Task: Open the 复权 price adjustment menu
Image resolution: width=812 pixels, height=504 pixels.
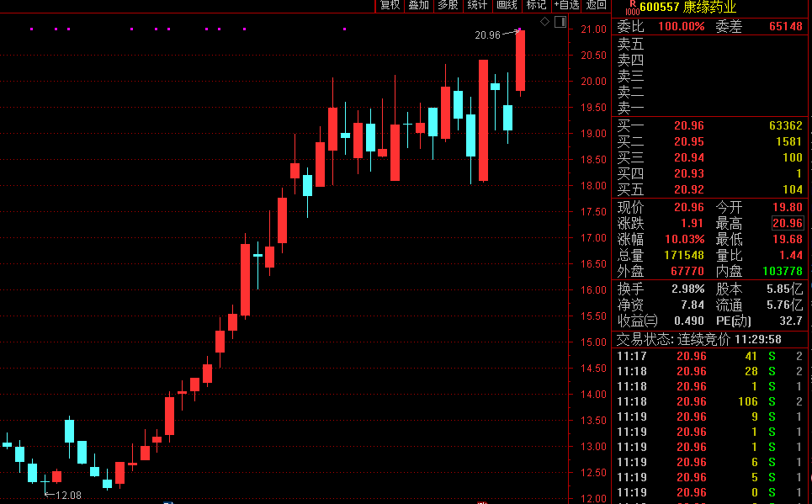Action: [x=390, y=5]
